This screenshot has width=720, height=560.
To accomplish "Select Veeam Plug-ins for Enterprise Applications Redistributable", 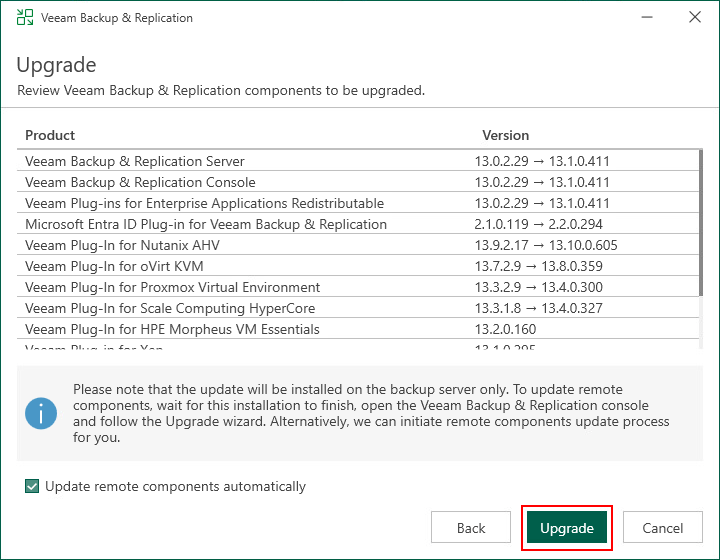I will click(x=358, y=203).
